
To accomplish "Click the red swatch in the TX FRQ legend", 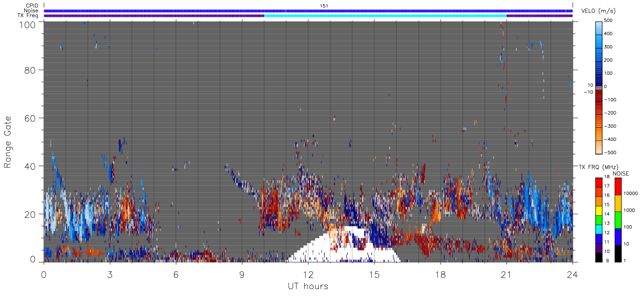I will 599,183.
